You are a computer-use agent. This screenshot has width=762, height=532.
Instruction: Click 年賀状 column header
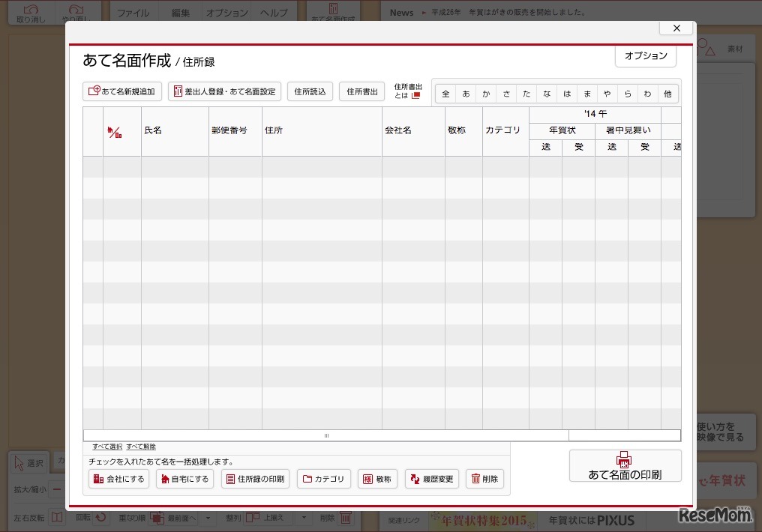point(562,130)
